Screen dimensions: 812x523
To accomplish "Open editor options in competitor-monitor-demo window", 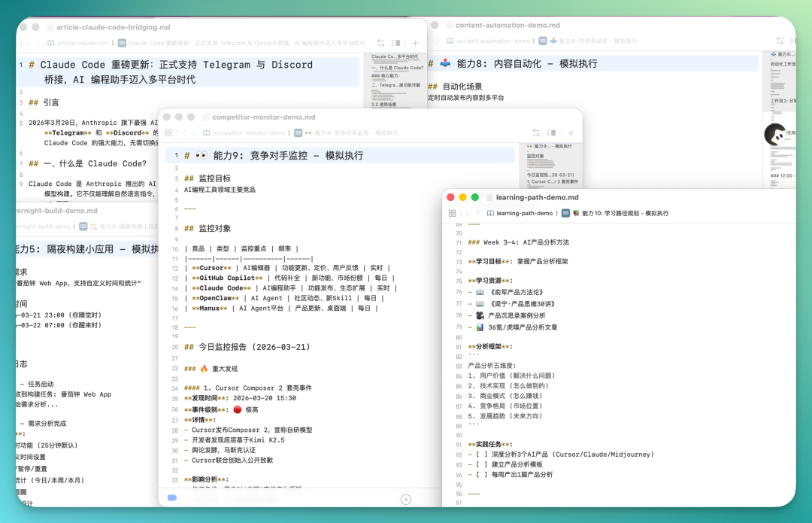I will pyautogui.click(x=552, y=133).
